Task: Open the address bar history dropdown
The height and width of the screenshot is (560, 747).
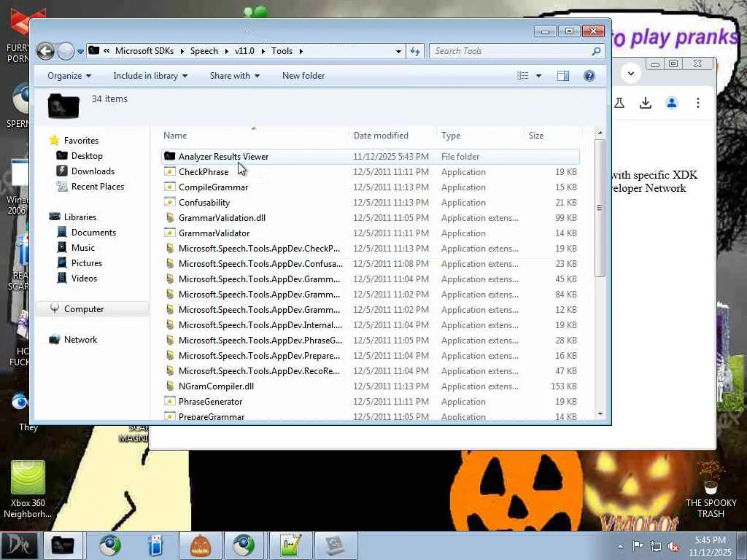Action: (398, 52)
